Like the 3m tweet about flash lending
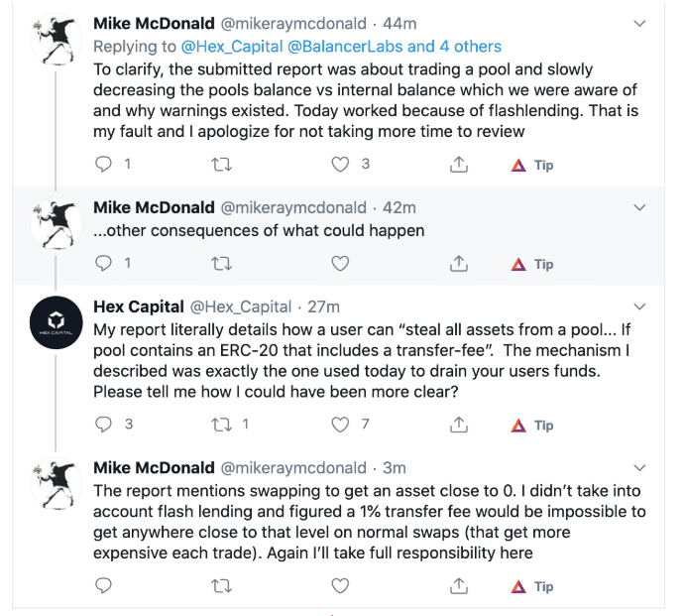This screenshot has height=616, width=685. 340,586
